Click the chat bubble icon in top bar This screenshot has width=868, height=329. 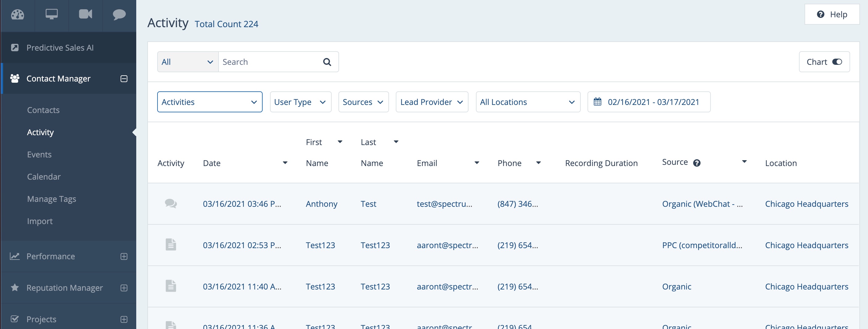pos(119,15)
